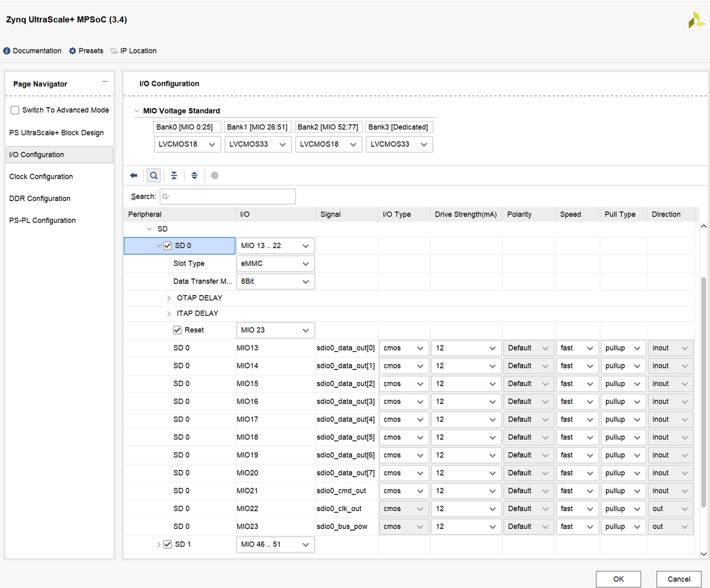Click the back arrow toolbar icon
The height and width of the screenshot is (588, 710).
click(134, 175)
